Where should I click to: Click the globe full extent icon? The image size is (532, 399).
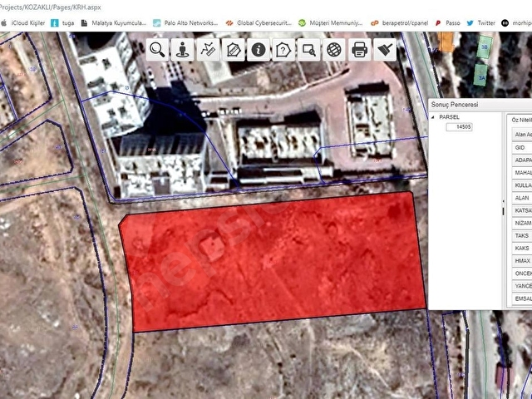(334, 50)
